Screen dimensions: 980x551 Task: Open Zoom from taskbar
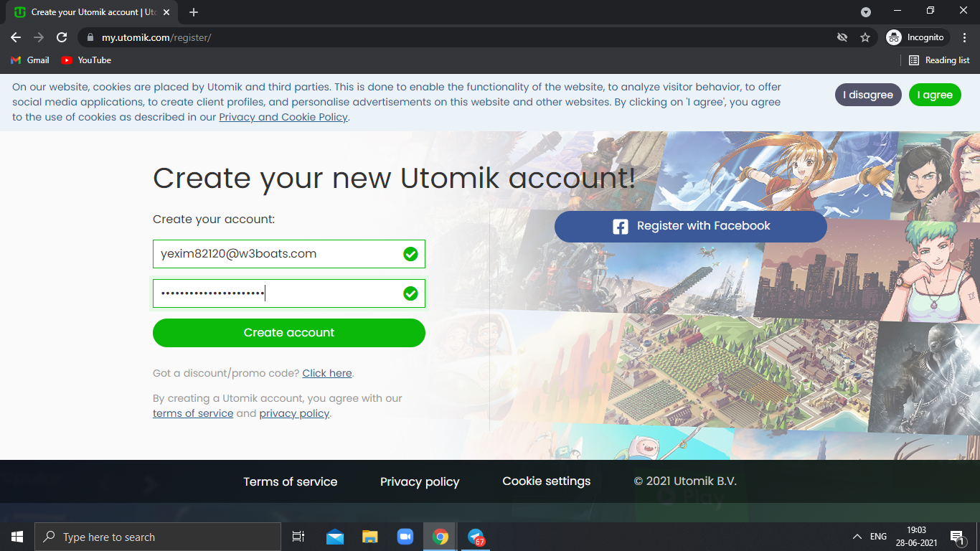tap(405, 537)
